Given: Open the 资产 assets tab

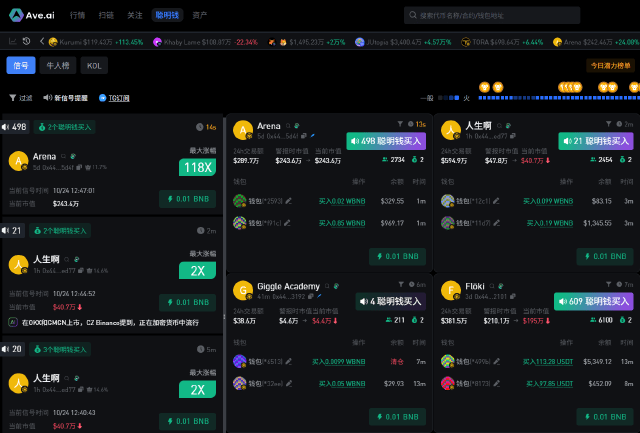Looking at the screenshot, I should pyautogui.click(x=200, y=15).
